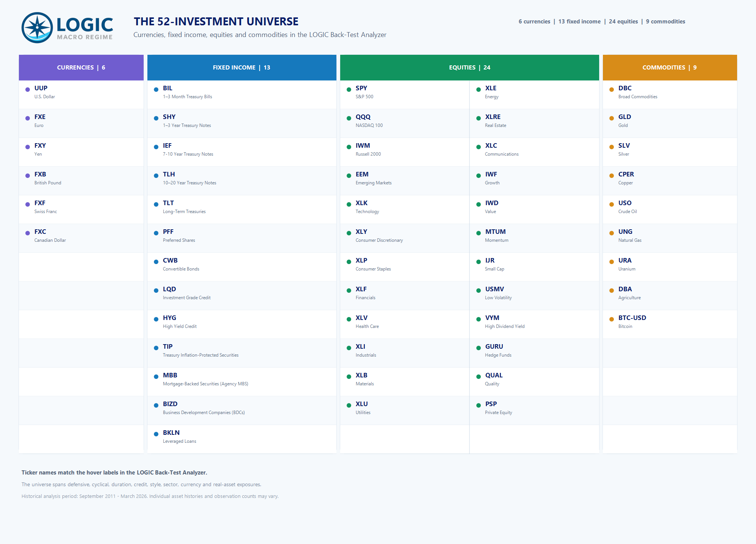Select the XLB ticker
The width and height of the screenshot is (756, 544).
[x=361, y=376]
